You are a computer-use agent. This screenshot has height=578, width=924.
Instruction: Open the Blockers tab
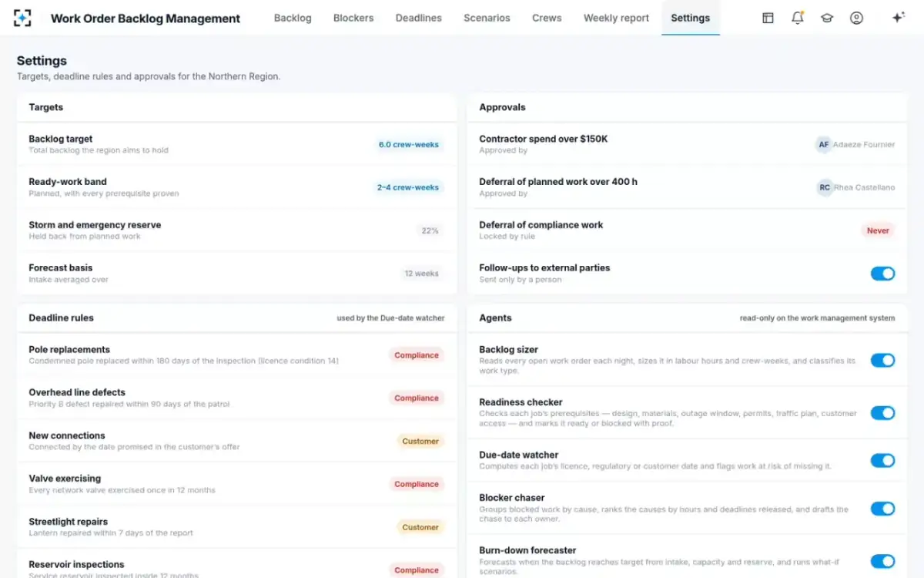[353, 18]
